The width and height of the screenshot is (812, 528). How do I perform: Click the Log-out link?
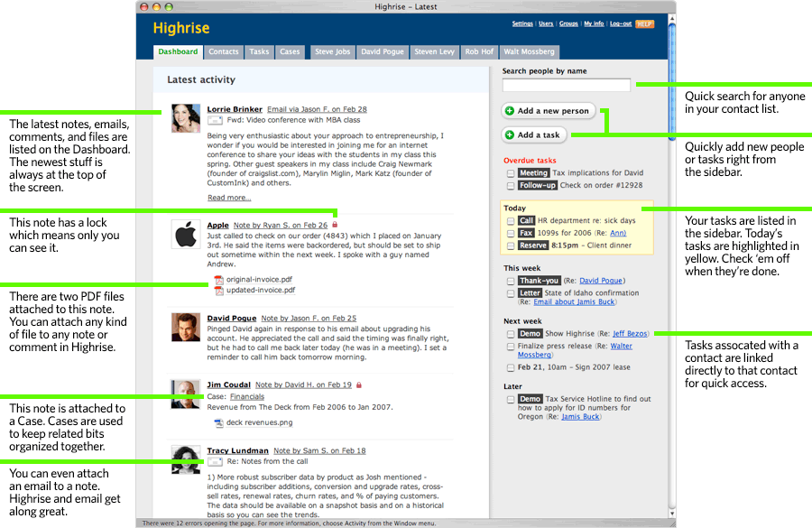point(621,23)
